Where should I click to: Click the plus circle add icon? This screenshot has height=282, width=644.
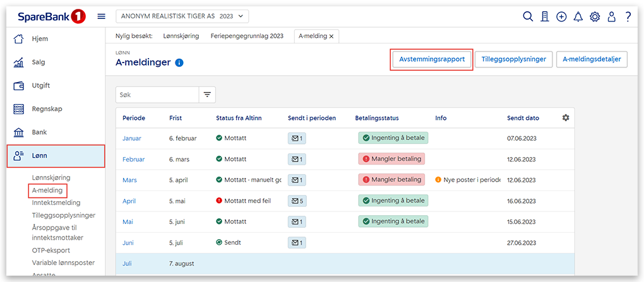[561, 17]
